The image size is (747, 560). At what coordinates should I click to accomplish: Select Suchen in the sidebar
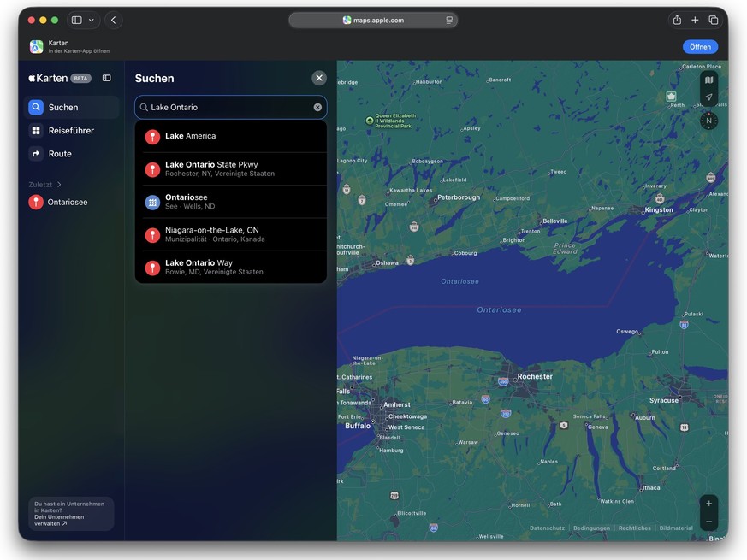click(72, 107)
